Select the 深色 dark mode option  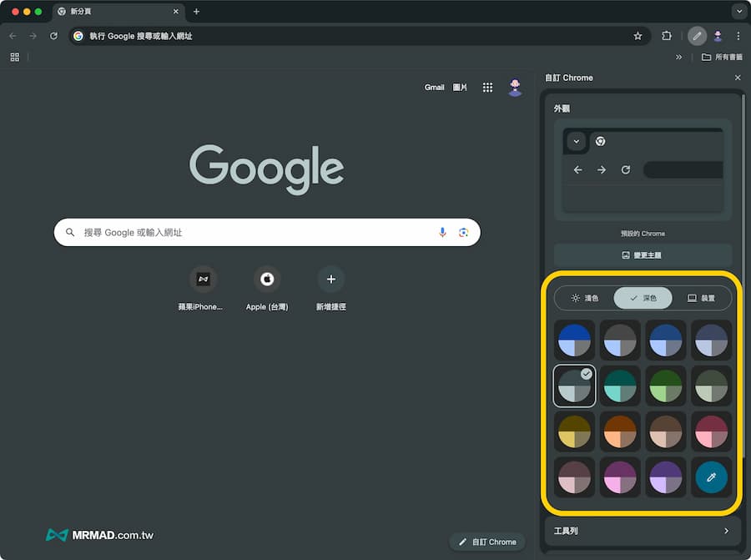click(643, 298)
